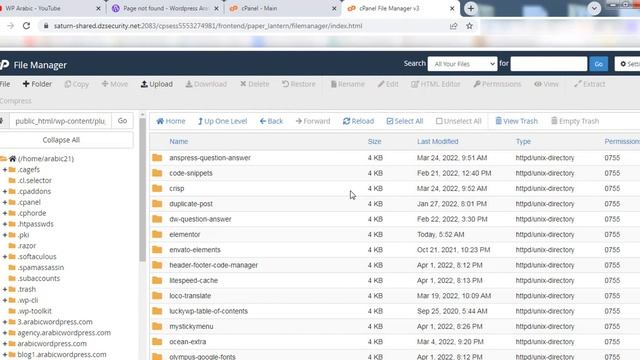Sort files by Size column
This screenshot has width=640, height=360.
coord(374,142)
